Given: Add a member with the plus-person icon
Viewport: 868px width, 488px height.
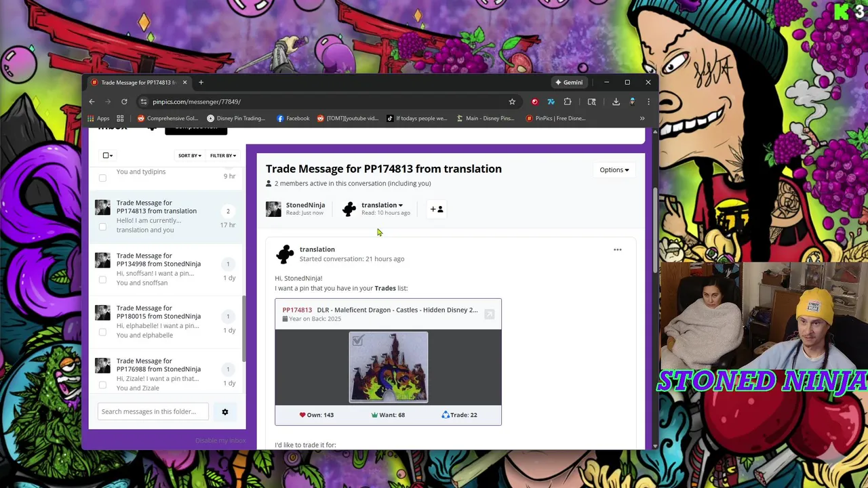Looking at the screenshot, I should (x=437, y=209).
